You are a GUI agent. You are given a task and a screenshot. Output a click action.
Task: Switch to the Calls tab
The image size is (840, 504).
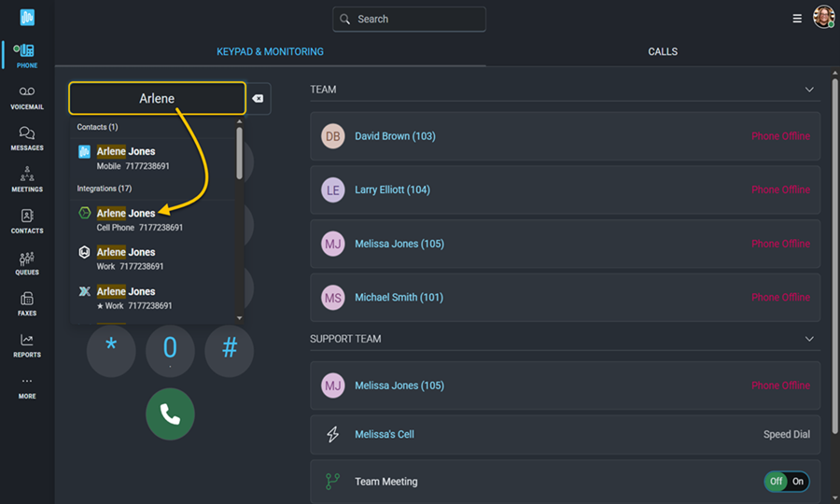pyautogui.click(x=663, y=51)
